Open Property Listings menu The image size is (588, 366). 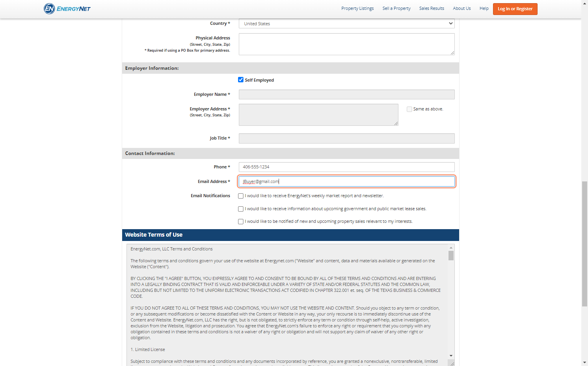click(x=357, y=9)
